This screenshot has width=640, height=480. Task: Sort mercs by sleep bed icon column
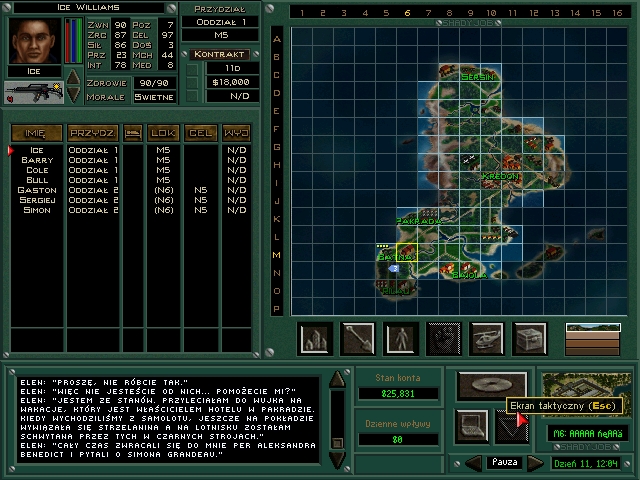[132, 132]
